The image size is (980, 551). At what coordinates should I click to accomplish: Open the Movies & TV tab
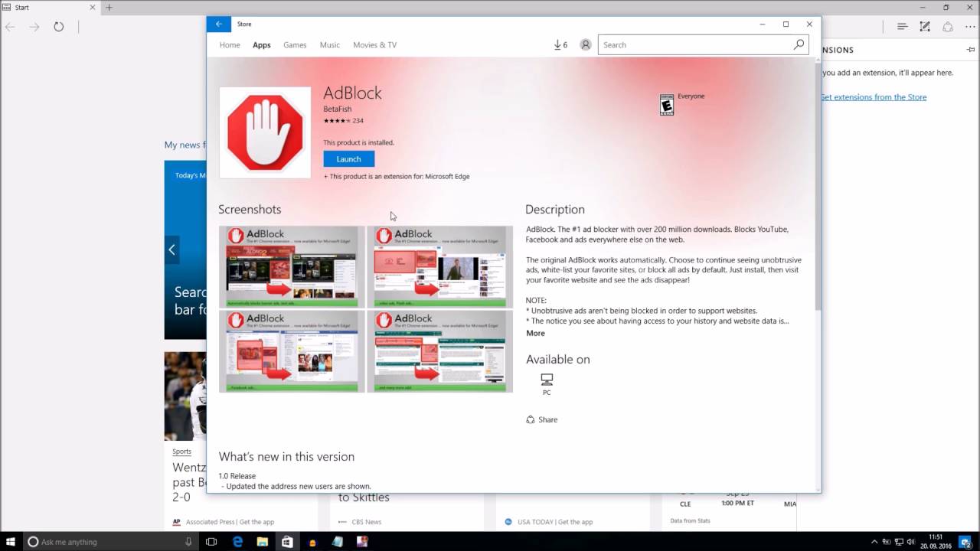[x=375, y=45]
